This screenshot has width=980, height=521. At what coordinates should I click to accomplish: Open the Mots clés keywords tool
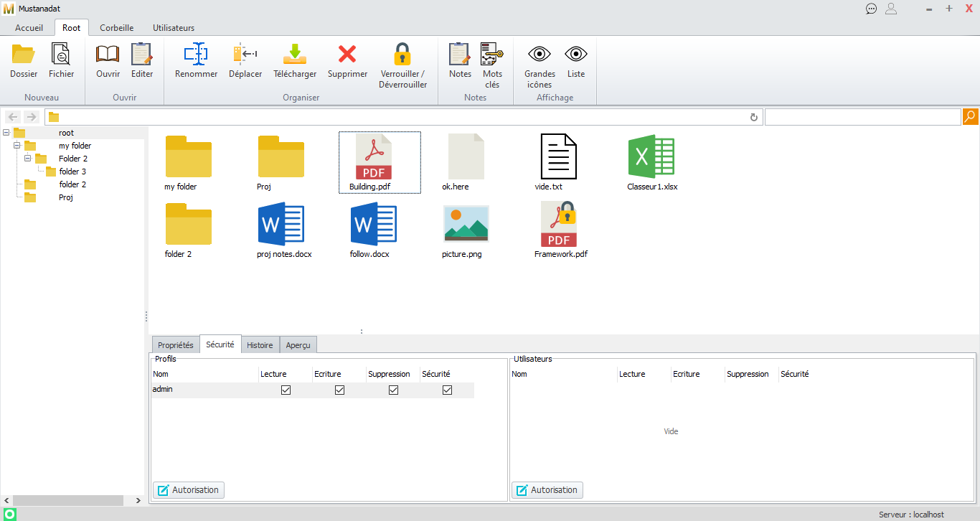click(x=492, y=55)
